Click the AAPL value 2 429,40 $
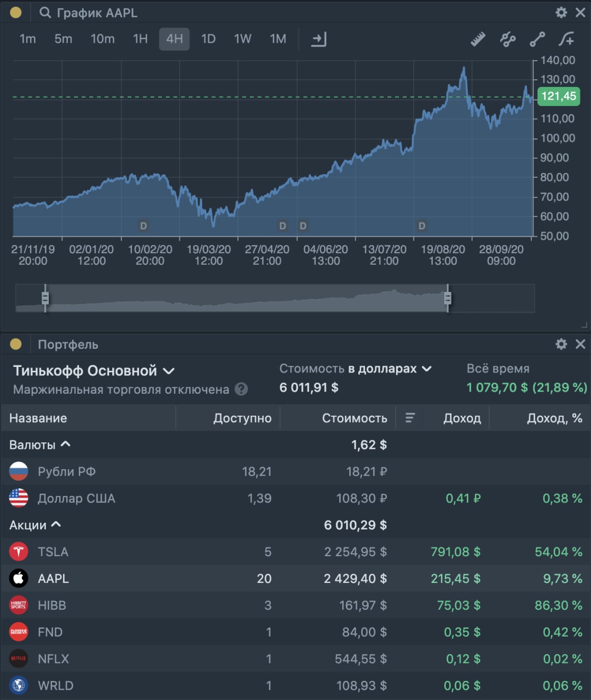This screenshot has width=591, height=700. pos(355,579)
